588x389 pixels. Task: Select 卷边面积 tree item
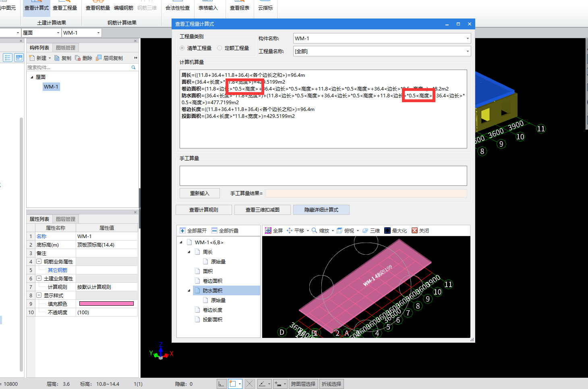click(x=213, y=281)
